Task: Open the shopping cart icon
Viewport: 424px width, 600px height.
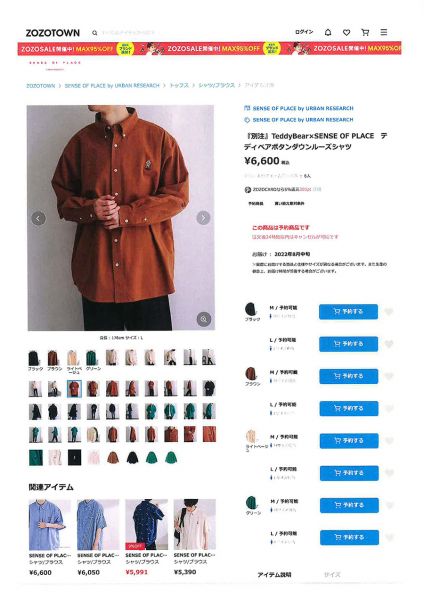Action: click(x=365, y=33)
